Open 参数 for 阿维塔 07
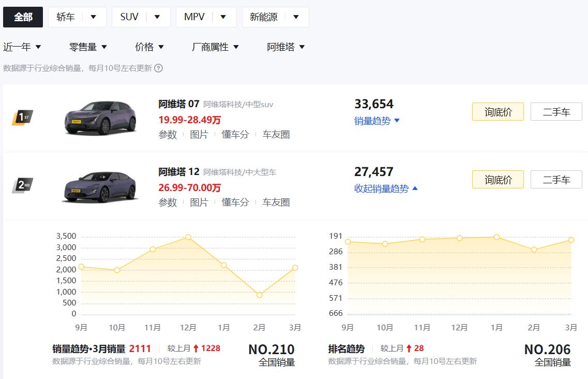This screenshot has height=379, width=588. [x=168, y=135]
